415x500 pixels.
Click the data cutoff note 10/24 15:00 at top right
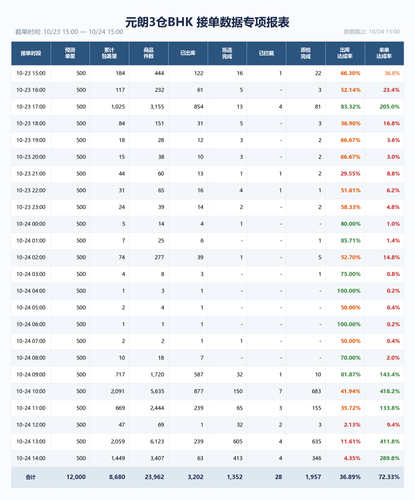click(384, 32)
